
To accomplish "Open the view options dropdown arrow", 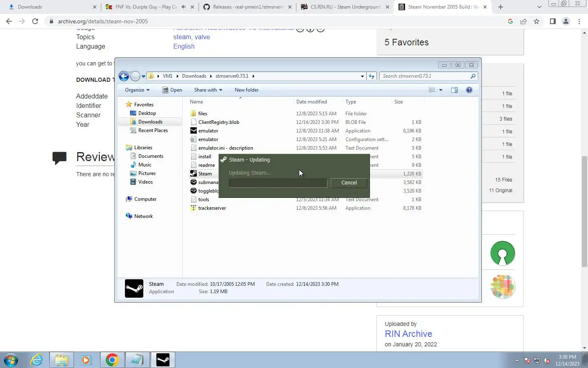I will (441, 90).
